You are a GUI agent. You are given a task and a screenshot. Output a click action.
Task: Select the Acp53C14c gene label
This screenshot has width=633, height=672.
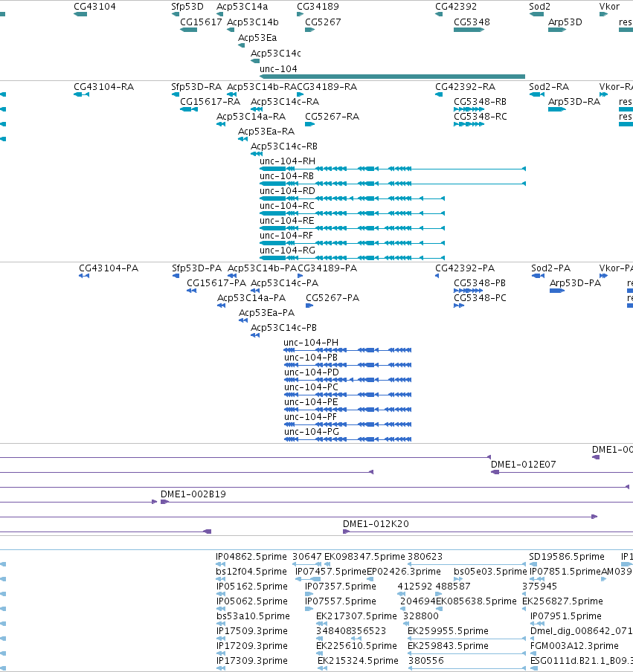(x=276, y=53)
